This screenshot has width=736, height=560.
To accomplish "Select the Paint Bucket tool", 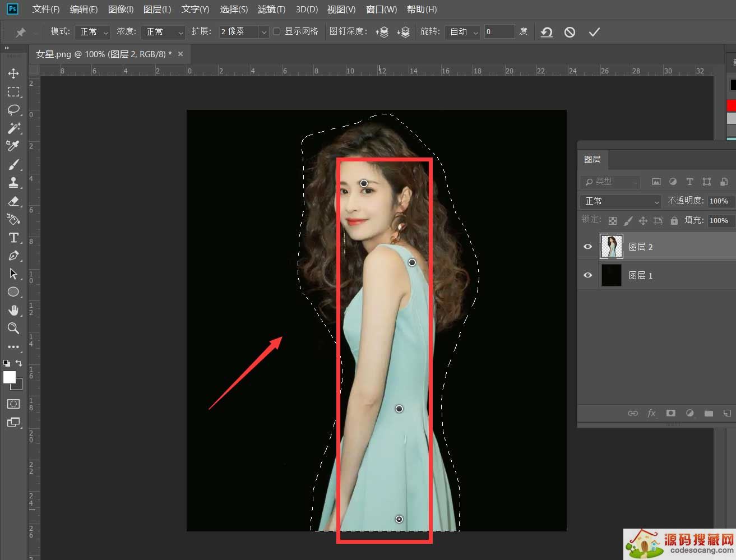I will 13,219.
